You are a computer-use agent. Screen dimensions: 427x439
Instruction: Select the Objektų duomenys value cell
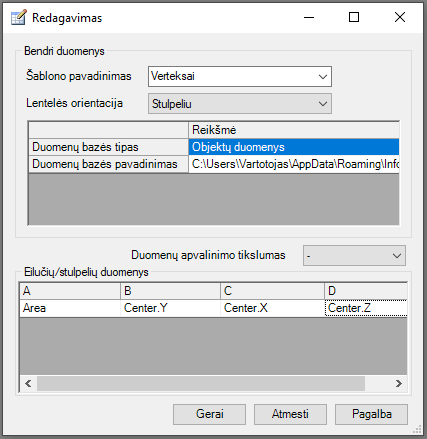click(294, 147)
